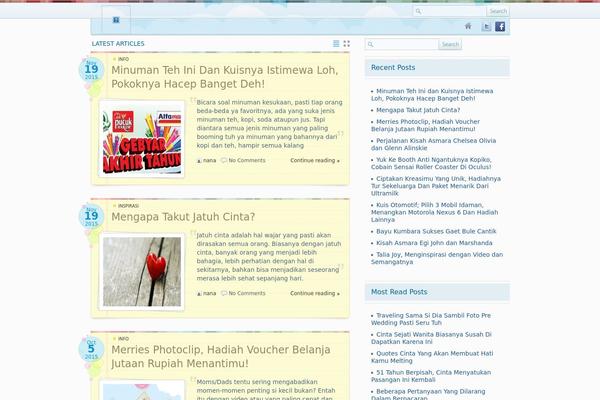Open most read 'Traveling Sama Si Dia Sambil Foto'

click(431, 319)
